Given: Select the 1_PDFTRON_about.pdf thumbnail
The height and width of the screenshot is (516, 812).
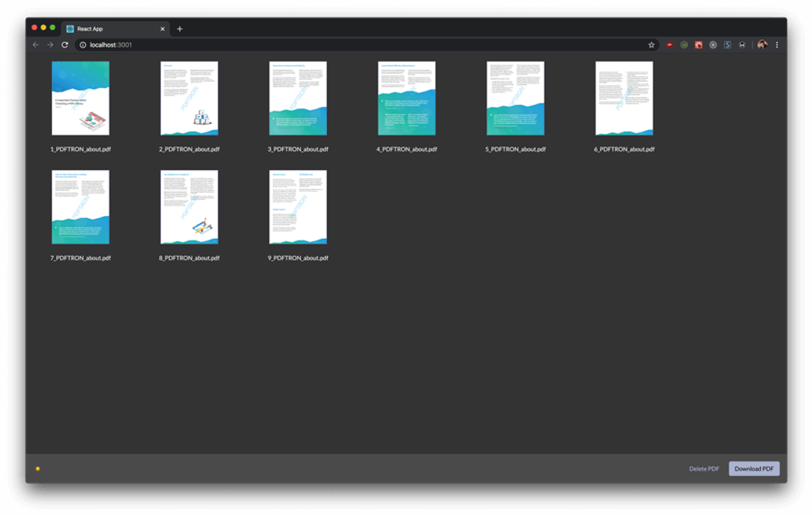Looking at the screenshot, I should (x=80, y=98).
